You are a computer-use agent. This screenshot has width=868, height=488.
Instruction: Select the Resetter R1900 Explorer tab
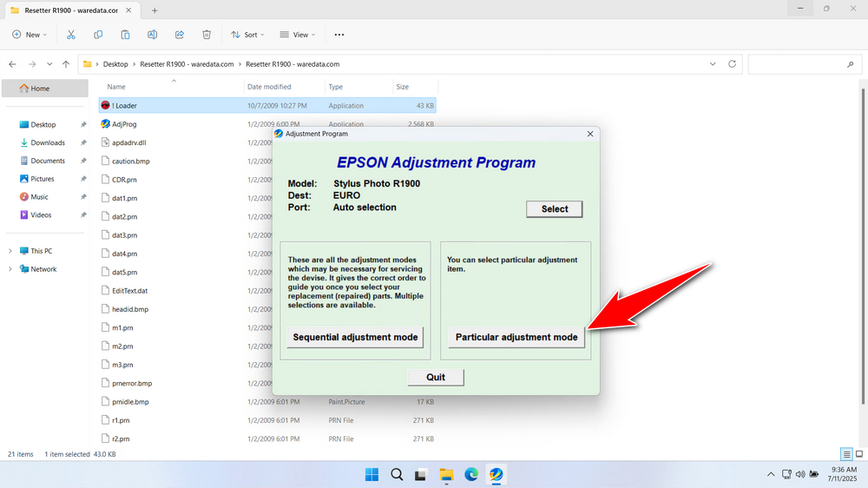tap(71, 10)
